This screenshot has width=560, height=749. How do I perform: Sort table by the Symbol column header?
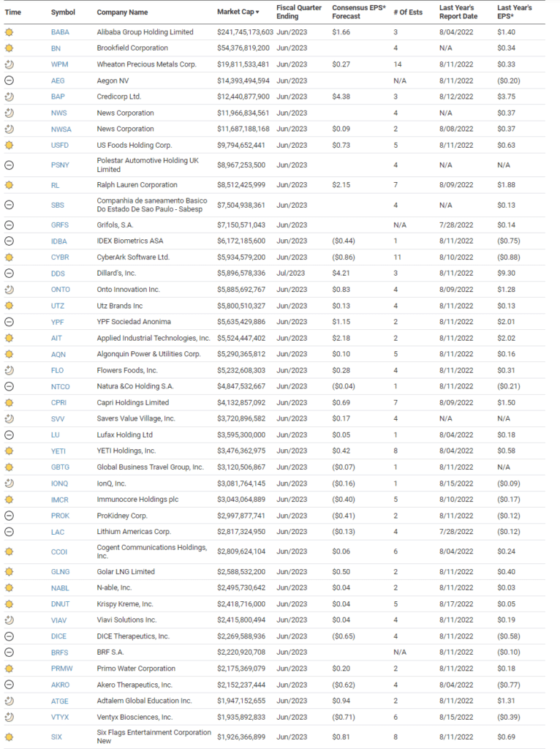pos(63,12)
